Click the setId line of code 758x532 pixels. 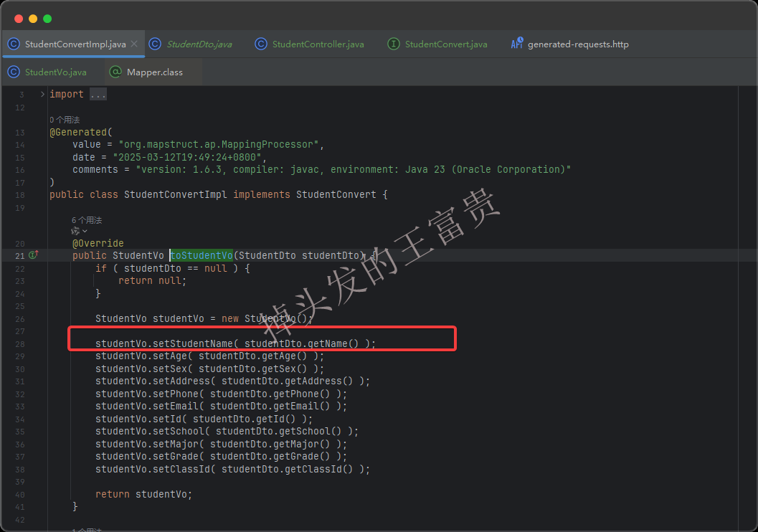pos(204,419)
